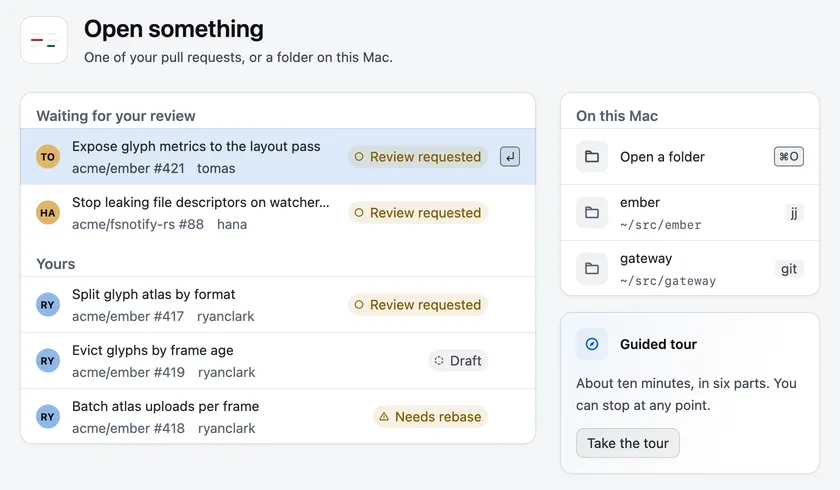
Task: Click the git tag on gateway
Action: click(789, 269)
